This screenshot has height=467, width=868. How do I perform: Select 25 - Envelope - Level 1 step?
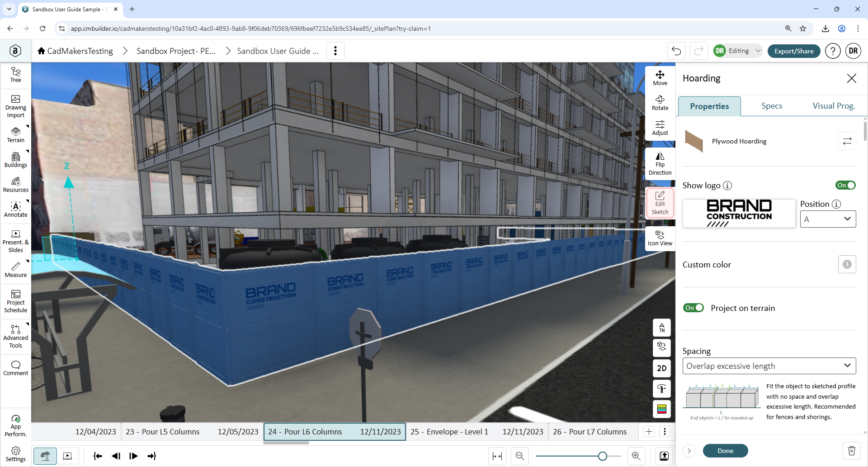477,432
